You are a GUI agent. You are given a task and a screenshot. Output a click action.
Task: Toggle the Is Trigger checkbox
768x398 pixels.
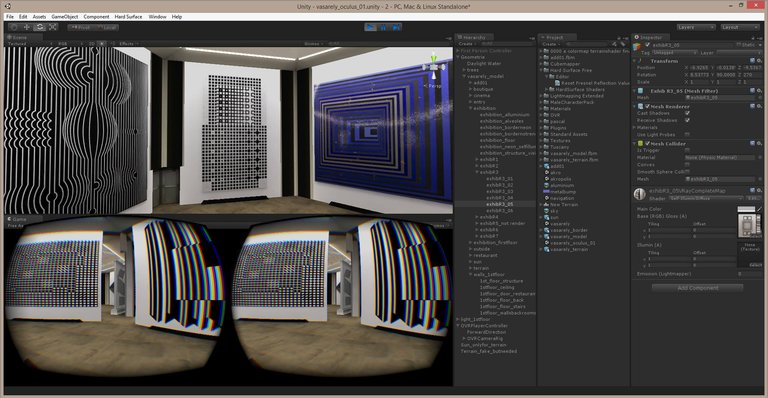[687, 150]
